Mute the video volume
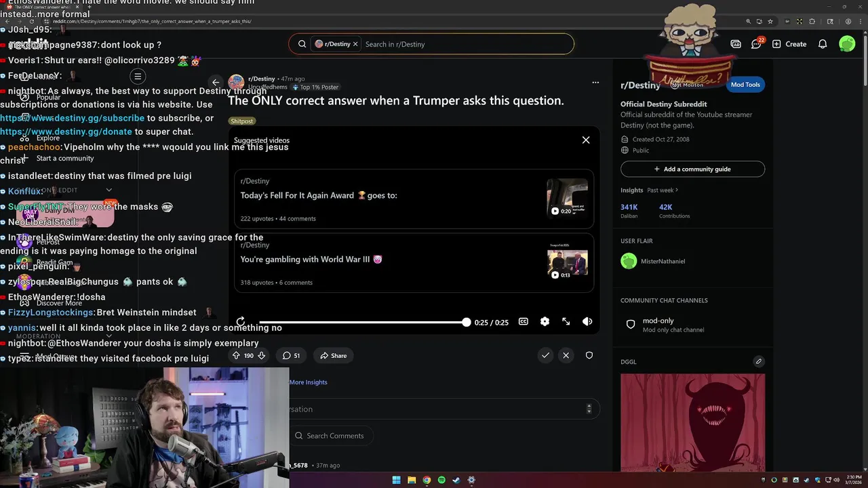The height and width of the screenshot is (488, 868). click(x=587, y=322)
